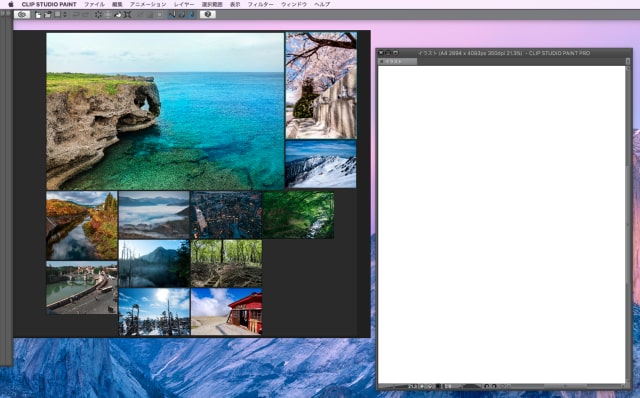
Task: Click the Open file icon in command bar
Action: coord(47,15)
